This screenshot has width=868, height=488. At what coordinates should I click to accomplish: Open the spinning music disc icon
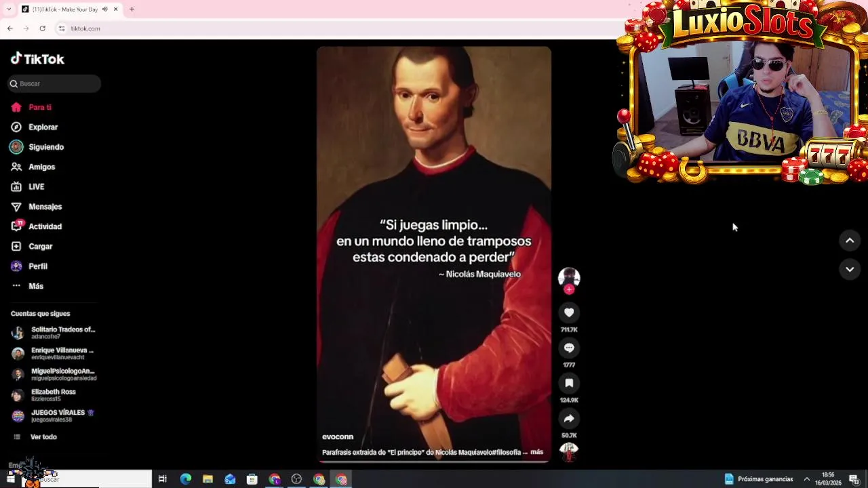[569, 452]
